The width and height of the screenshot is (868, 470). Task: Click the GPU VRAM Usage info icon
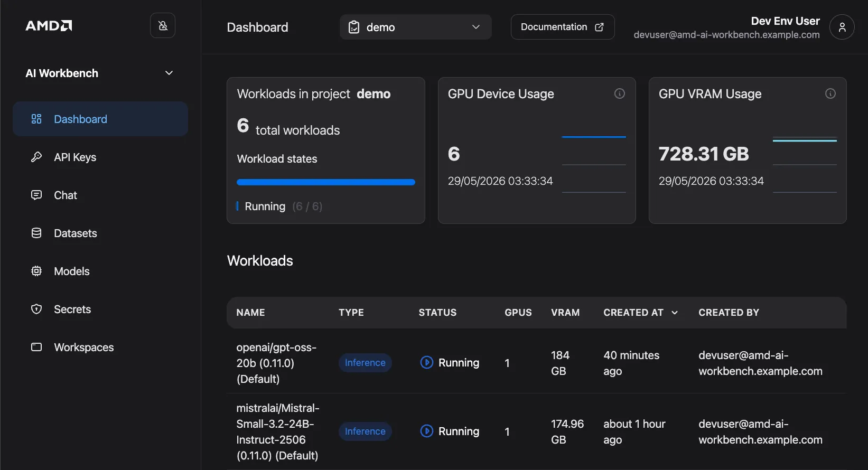[830, 93]
